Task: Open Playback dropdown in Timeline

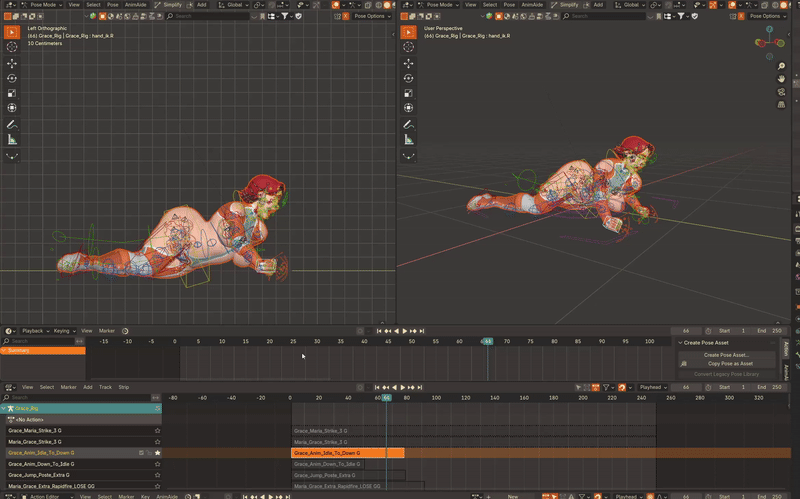Action: [35, 331]
